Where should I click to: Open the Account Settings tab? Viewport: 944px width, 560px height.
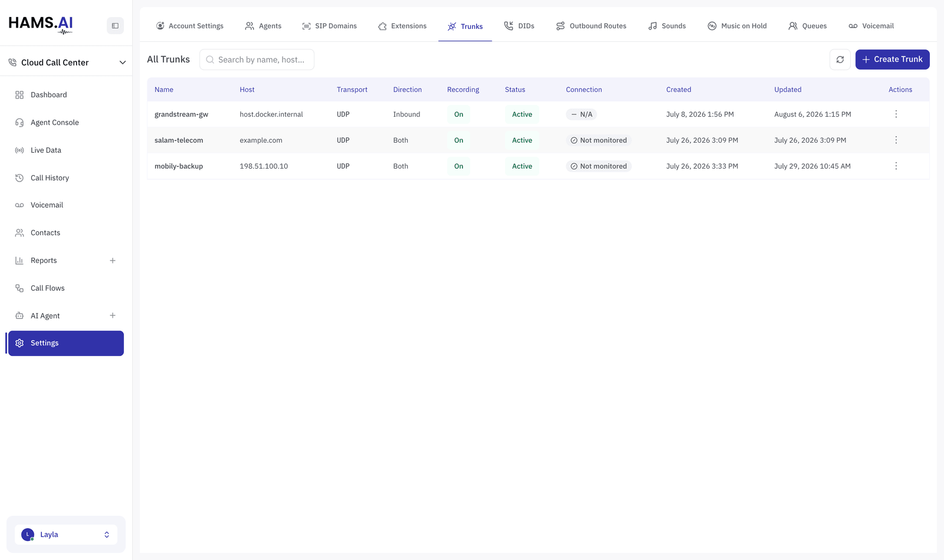[x=189, y=26]
